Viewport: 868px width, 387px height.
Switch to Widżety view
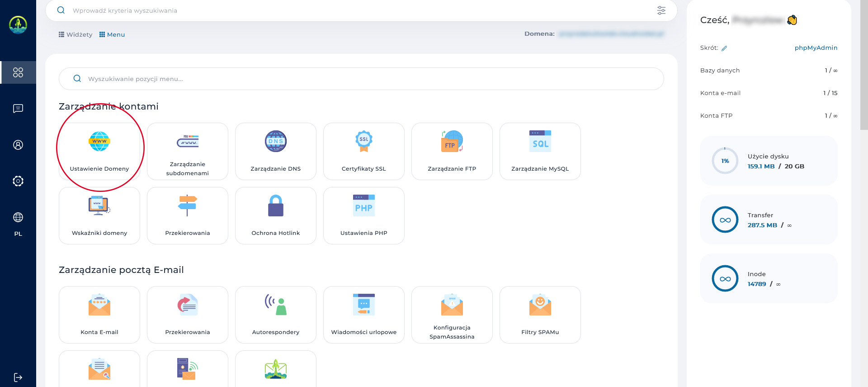pyautogui.click(x=75, y=35)
